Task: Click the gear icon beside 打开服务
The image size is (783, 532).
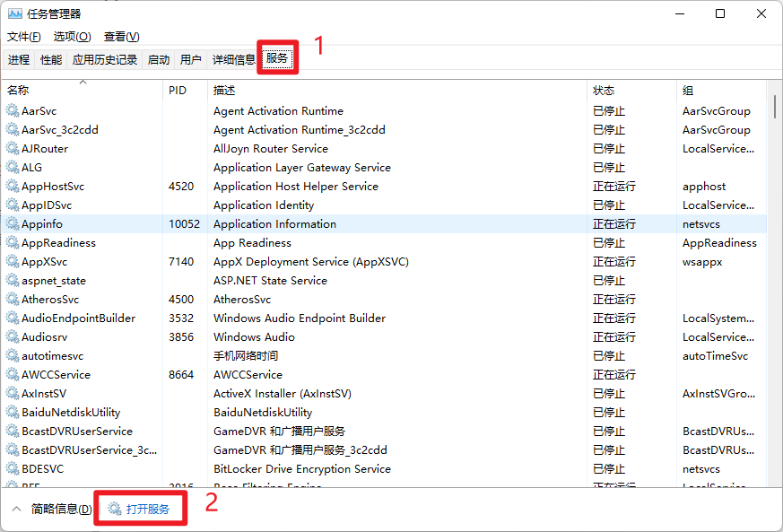Action: [x=115, y=507]
